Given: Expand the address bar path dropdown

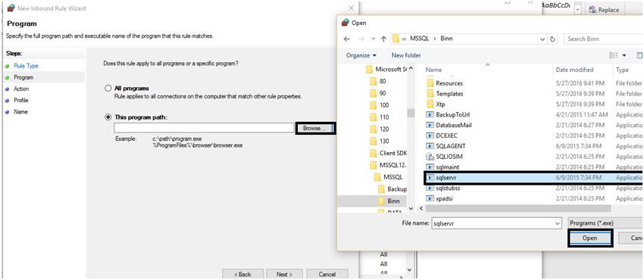Looking at the screenshot, I should point(543,39).
